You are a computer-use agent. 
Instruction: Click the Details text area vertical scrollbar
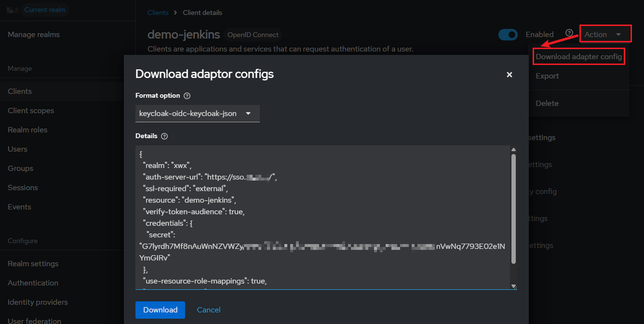513,209
